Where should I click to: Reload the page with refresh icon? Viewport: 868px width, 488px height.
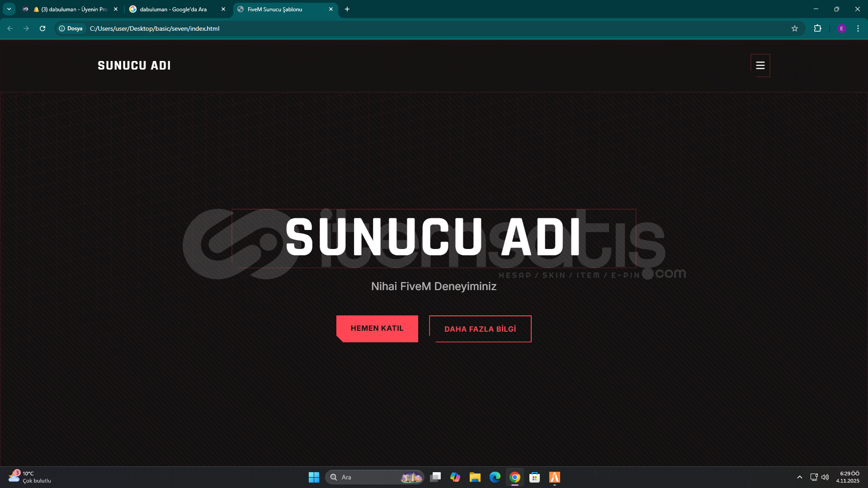point(42,28)
